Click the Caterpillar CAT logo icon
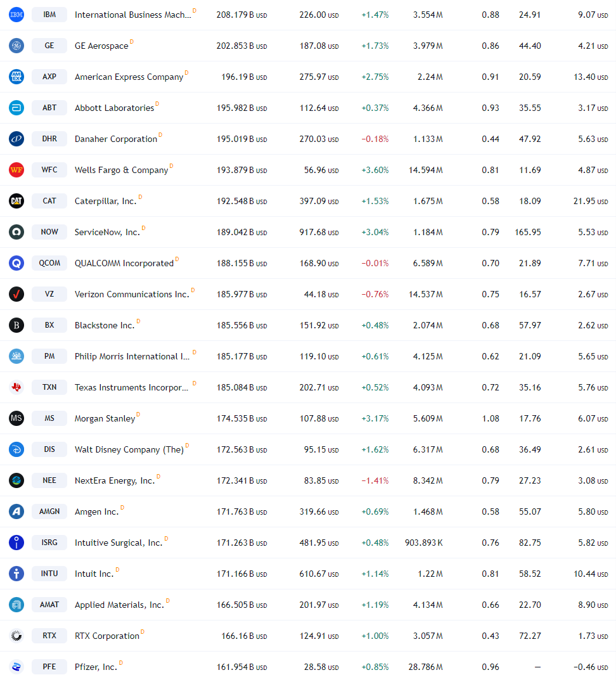 pyautogui.click(x=16, y=201)
